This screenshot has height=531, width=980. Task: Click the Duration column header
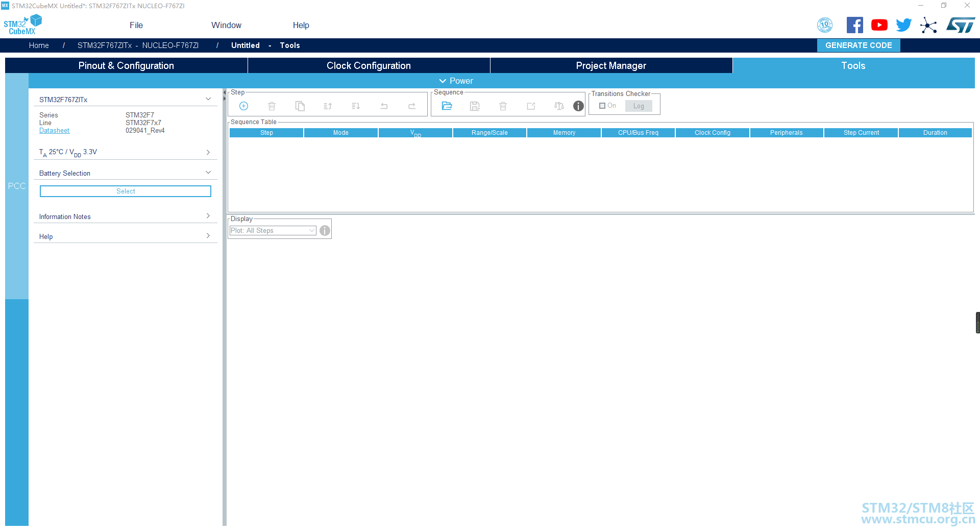[935, 133]
